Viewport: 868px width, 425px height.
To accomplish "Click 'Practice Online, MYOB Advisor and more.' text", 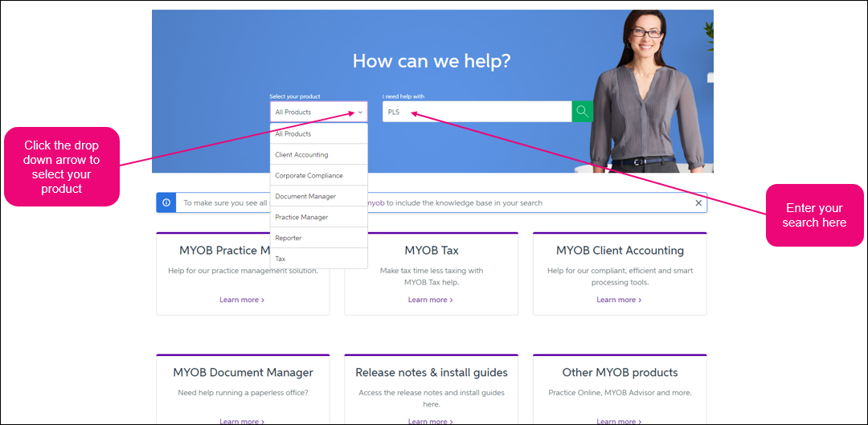I will coord(620,392).
